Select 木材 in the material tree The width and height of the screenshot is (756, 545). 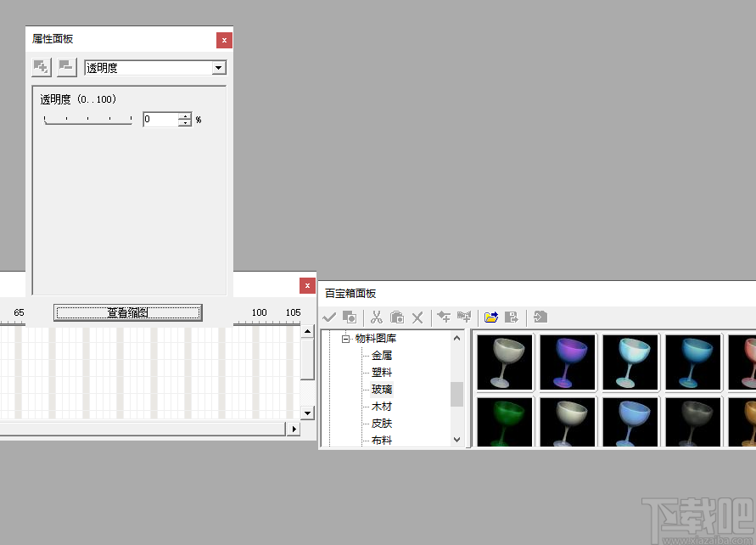coord(380,406)
